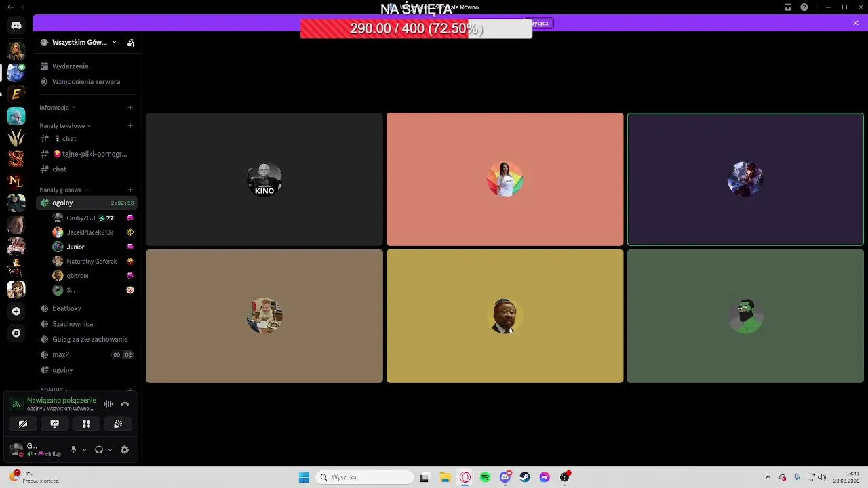Open Spotify from the taskbar

(485, 477)
